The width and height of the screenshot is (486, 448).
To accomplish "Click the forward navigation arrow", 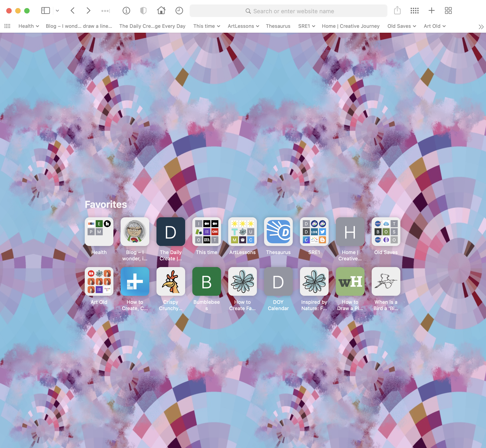I will pyautogui.click(x=88, y=11).
